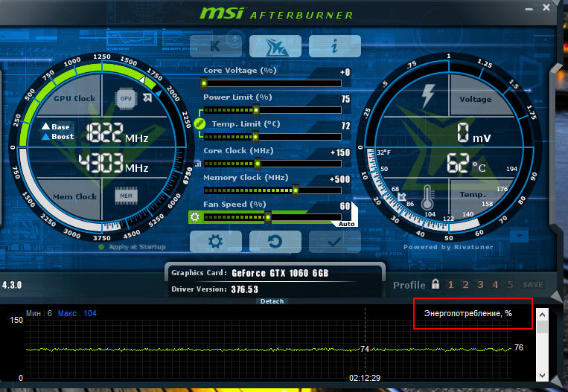Click the thermometer temperature icon

click(427, 198)
